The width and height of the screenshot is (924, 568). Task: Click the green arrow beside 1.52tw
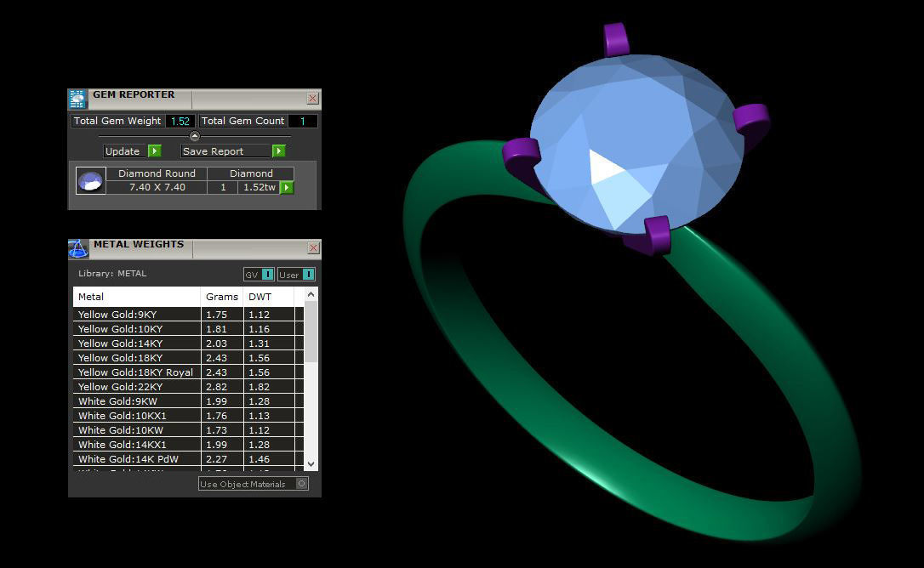click(x=287, y=187)
